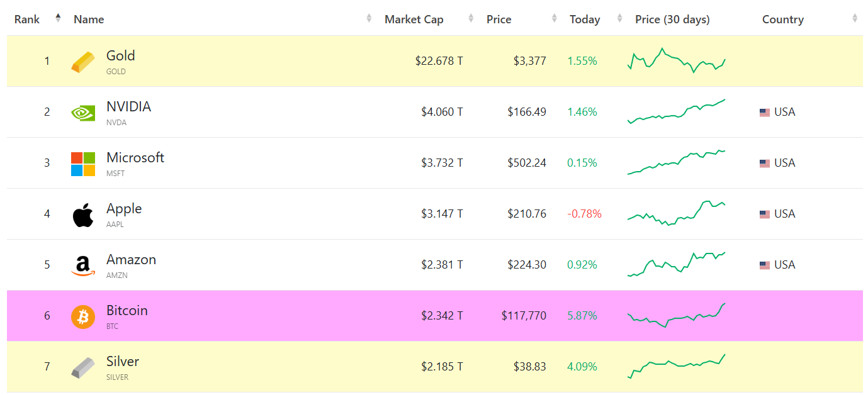
Task: Click Bitcoin's market cap $2.342 T
Action: [442, 316]
